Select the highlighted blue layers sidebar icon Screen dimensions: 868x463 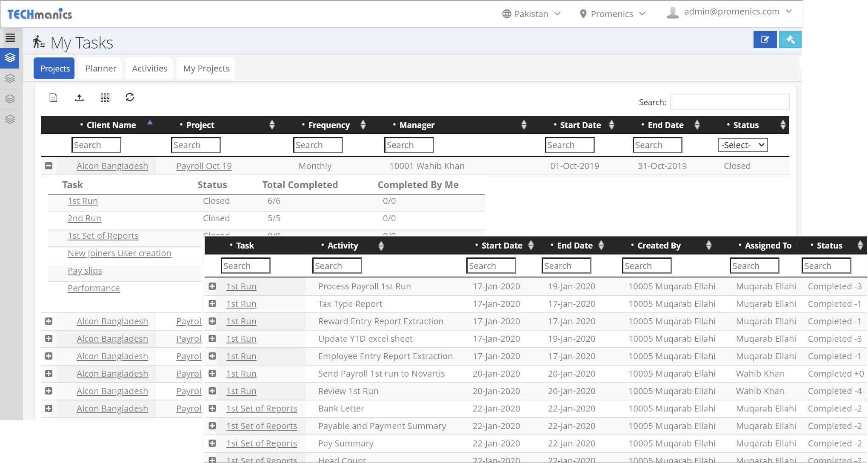point(10,57)
